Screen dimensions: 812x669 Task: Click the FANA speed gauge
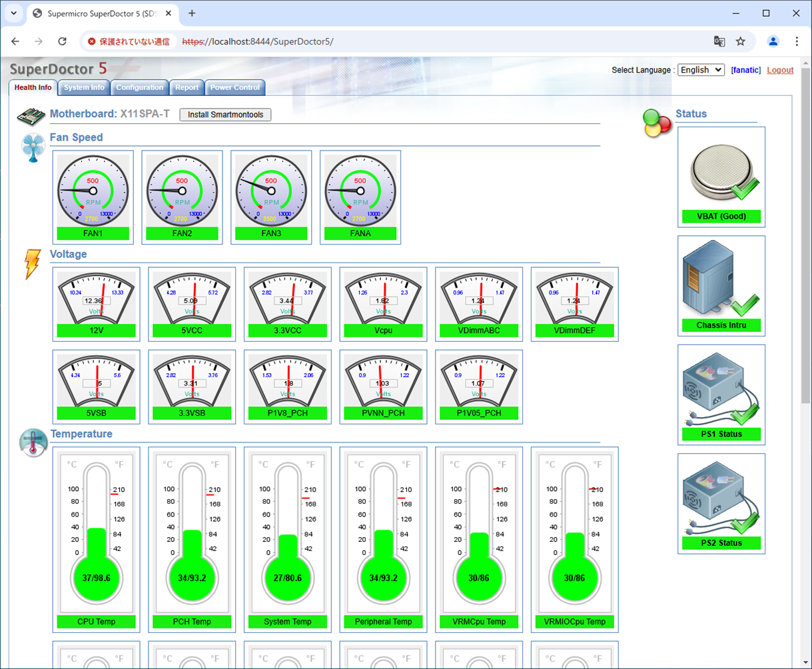360,197
